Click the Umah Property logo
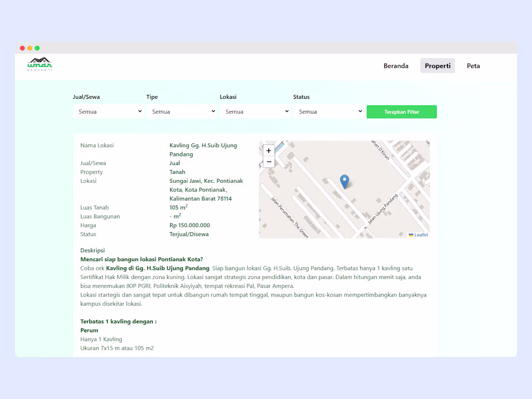 click(x=39, y=64)
